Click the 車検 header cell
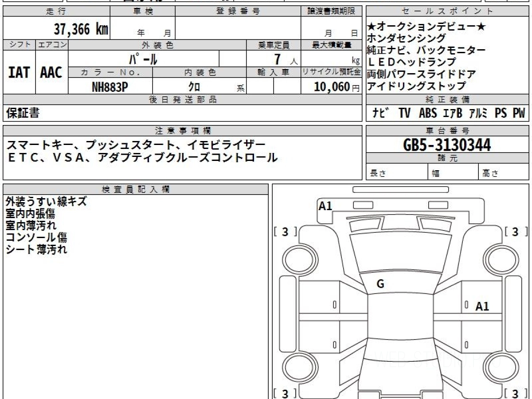Image resolution: width=532 pixels, height=399 pixels. pos(142,12)
